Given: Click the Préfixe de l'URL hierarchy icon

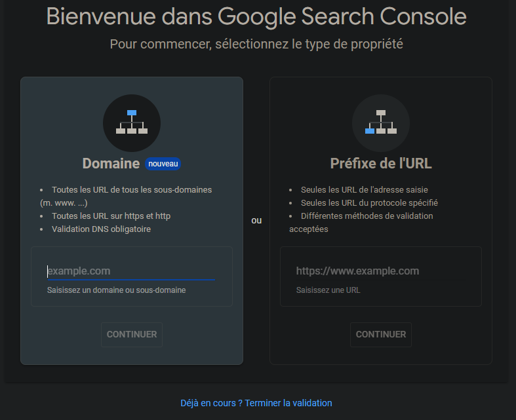Looking at the screenshot, I should coord(381,123).
